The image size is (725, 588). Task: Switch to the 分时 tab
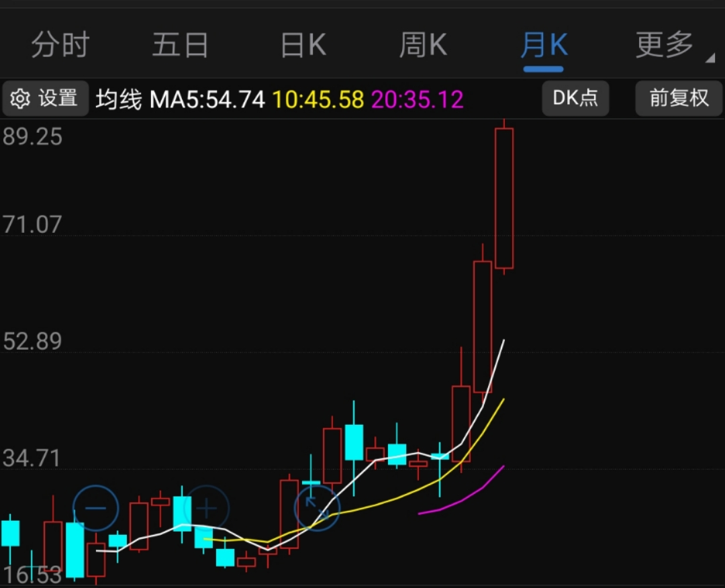tap(60, 46)
